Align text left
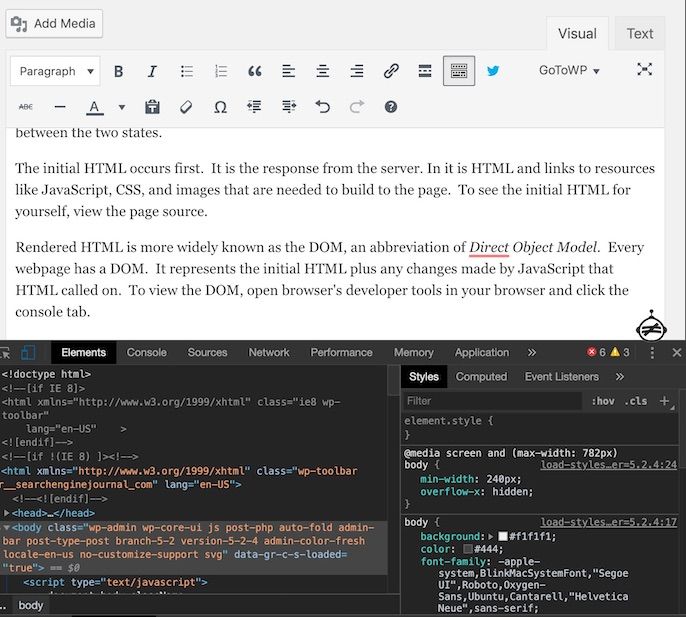The width and height of the screenshot is (686, 617). tap(288, 71)
